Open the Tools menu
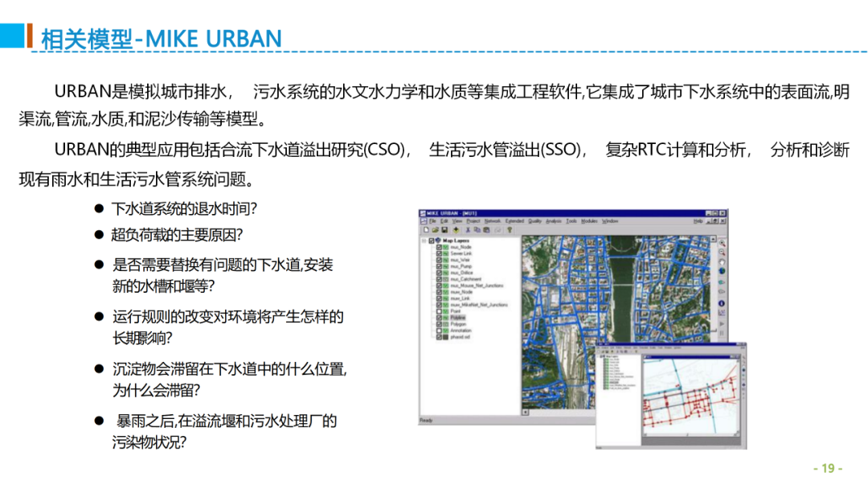 coord(571,221)
